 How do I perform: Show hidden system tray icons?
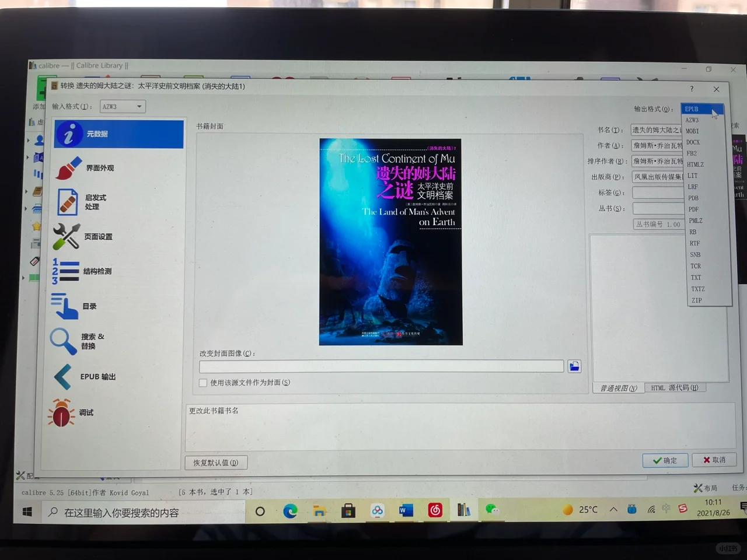(613, 509)
